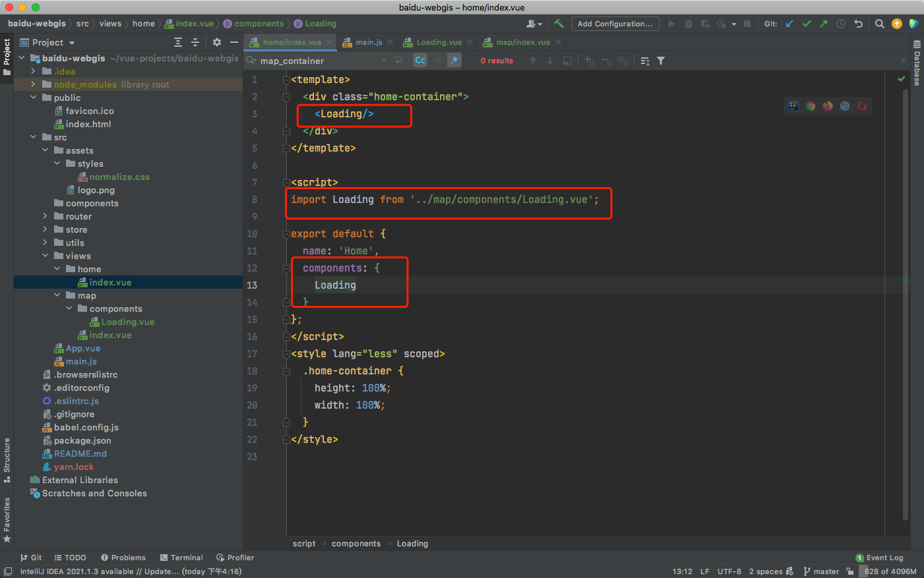Viewport: 924px width, 578px height.
Task: Switch to main.js editor tab
Action: coord(367,42)
